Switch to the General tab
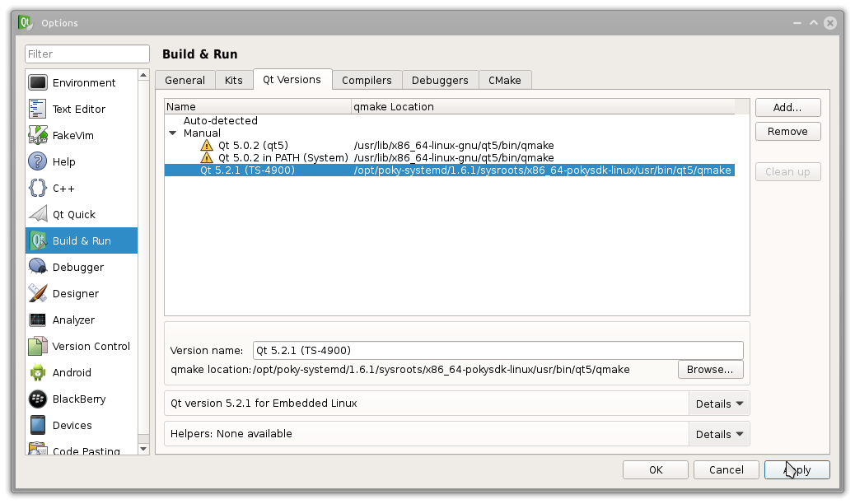 [x=185, y=80]
